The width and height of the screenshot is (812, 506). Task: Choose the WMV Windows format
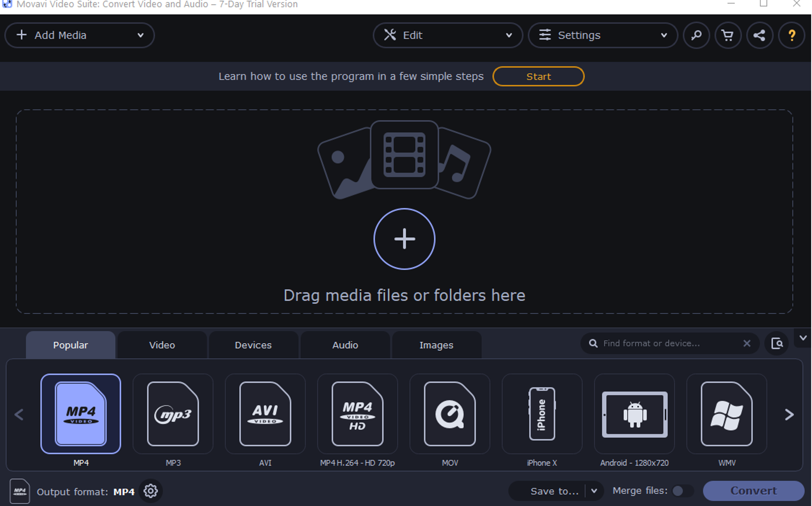coord(727,414)
